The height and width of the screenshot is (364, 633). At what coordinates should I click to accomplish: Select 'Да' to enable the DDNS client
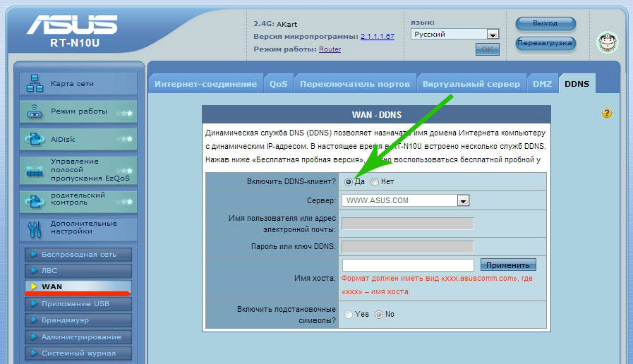tap(348, 182)
